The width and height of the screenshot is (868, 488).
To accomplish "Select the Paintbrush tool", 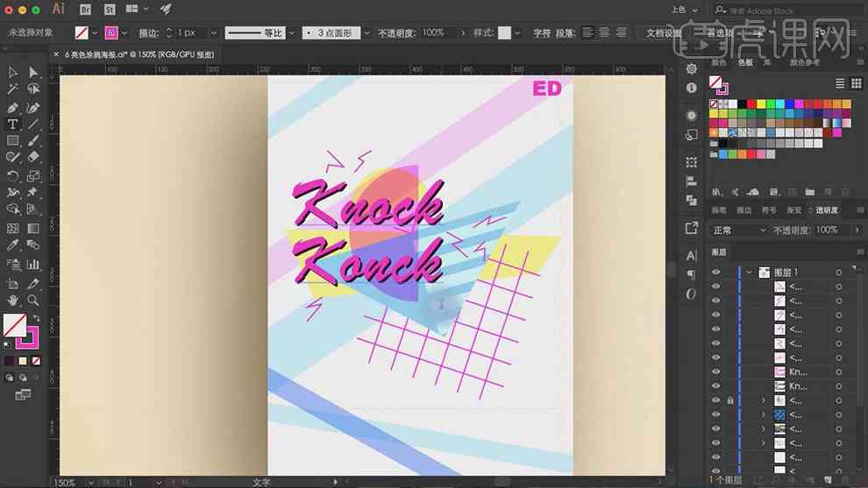I will 33,140.
